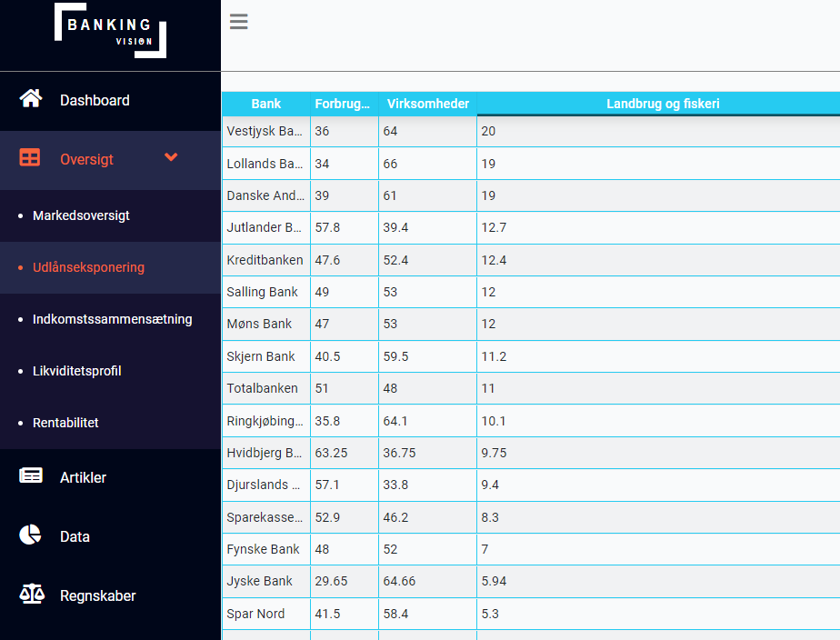Image resolution: width=840 pixels, height=640 pixels.
Task: Select the Spar Nord row
Action: [531, 614]
